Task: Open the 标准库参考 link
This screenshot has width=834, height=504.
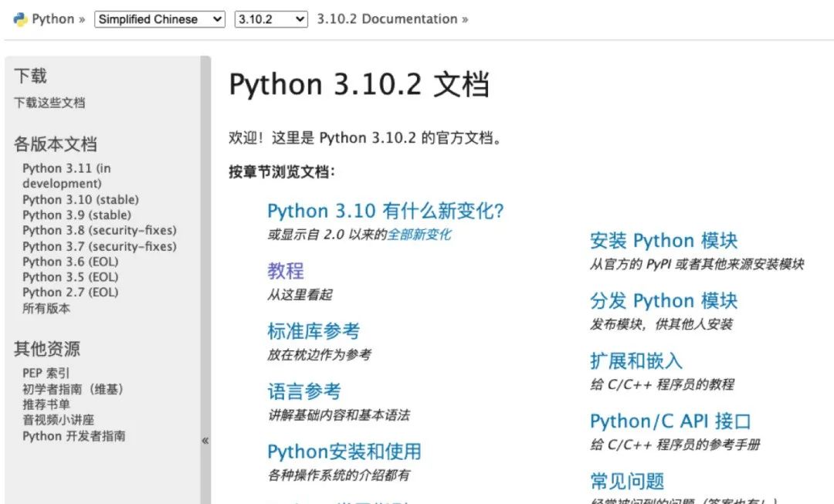Action: click(x=314, y=331)
